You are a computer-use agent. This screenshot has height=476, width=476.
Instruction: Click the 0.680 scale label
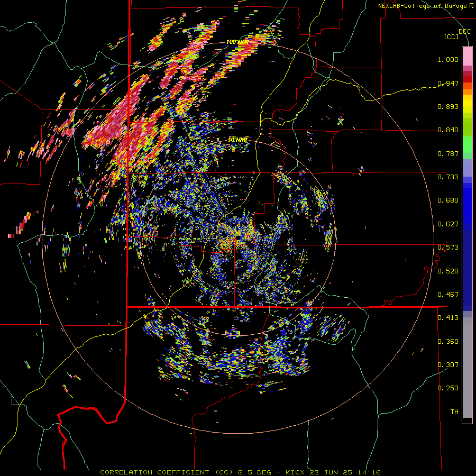point(448,200)
